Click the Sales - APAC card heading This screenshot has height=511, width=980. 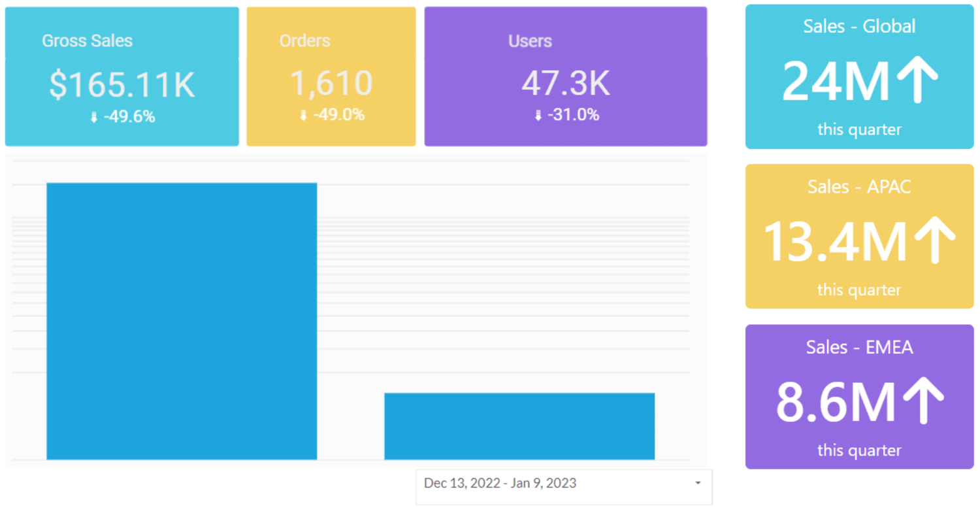[x=858, y=186]
